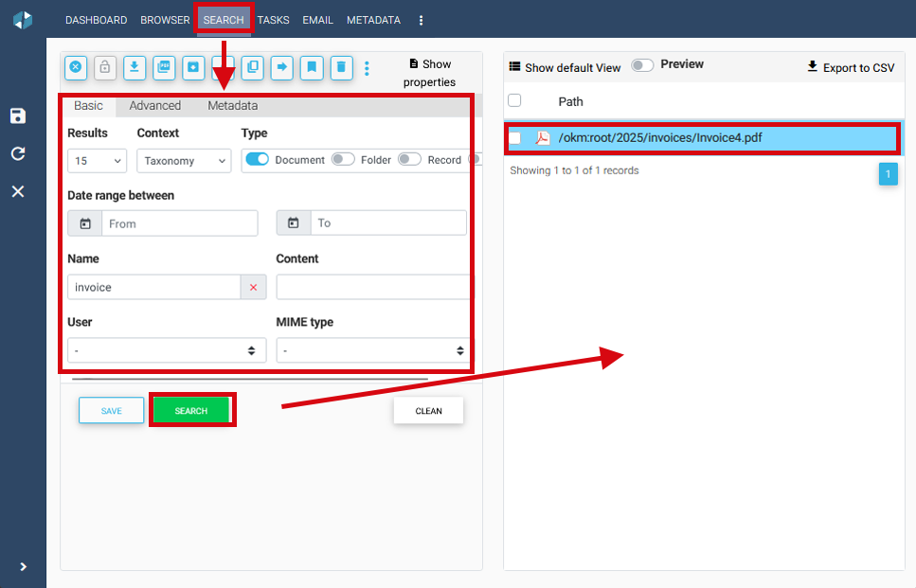This screenshot has width=916, height=588.
Task: Tick the checkbox beside Invoice4.pdf
Action: pos(515,138)
